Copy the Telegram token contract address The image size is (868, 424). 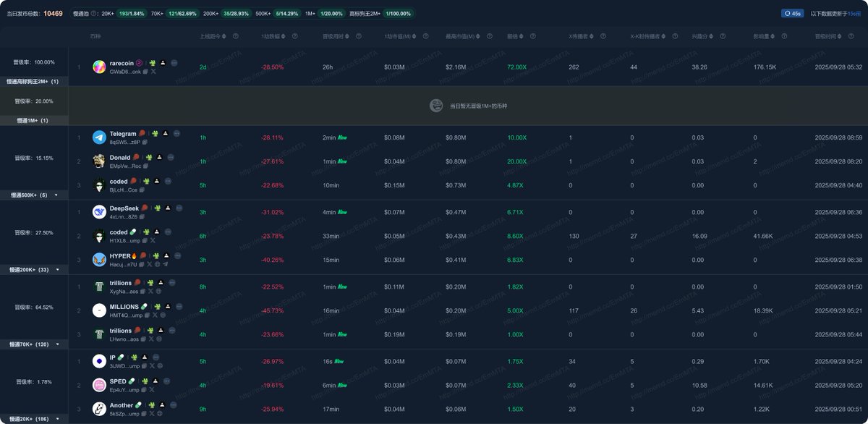point(144,143)
